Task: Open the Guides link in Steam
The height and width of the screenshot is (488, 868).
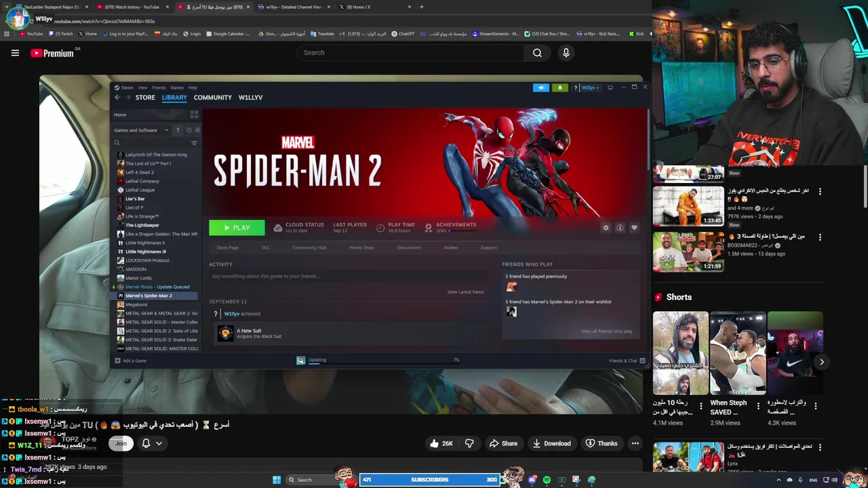Action: [450, 247]
